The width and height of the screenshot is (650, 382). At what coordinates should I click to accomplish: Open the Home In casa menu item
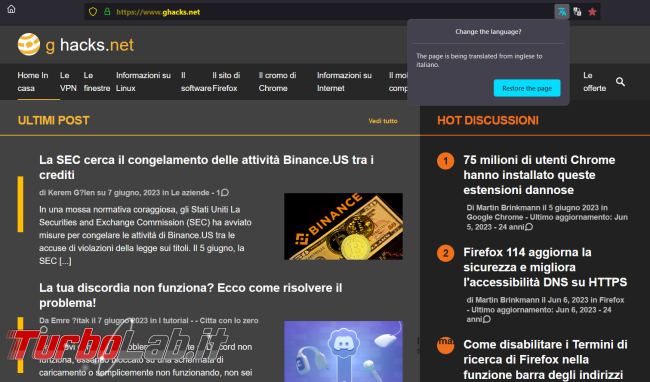(x=33, y=82)
